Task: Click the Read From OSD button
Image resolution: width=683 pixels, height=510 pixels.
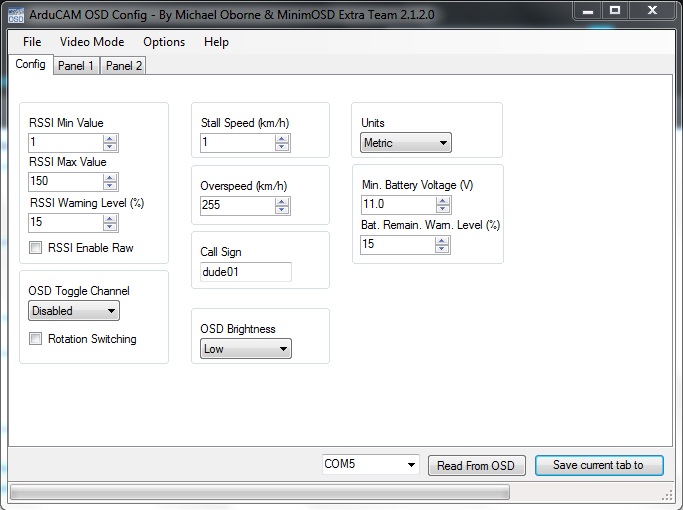Action: (476, 466)
